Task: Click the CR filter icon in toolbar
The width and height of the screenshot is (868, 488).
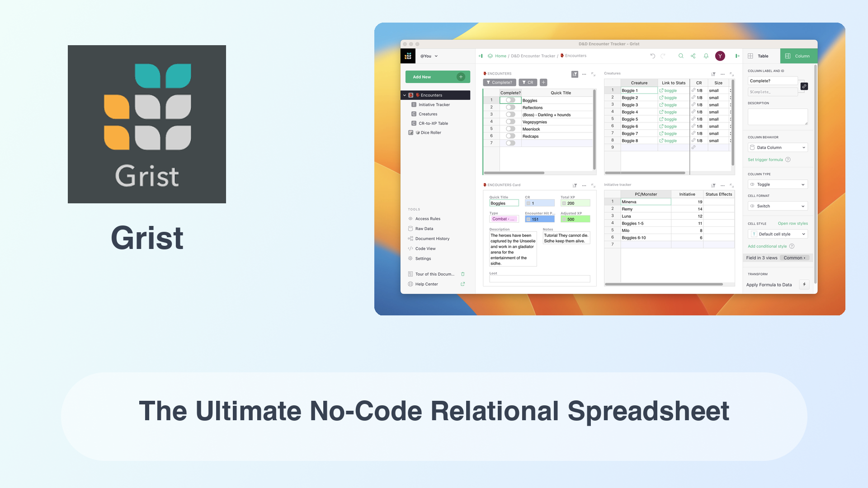Action: pos(529,82)
